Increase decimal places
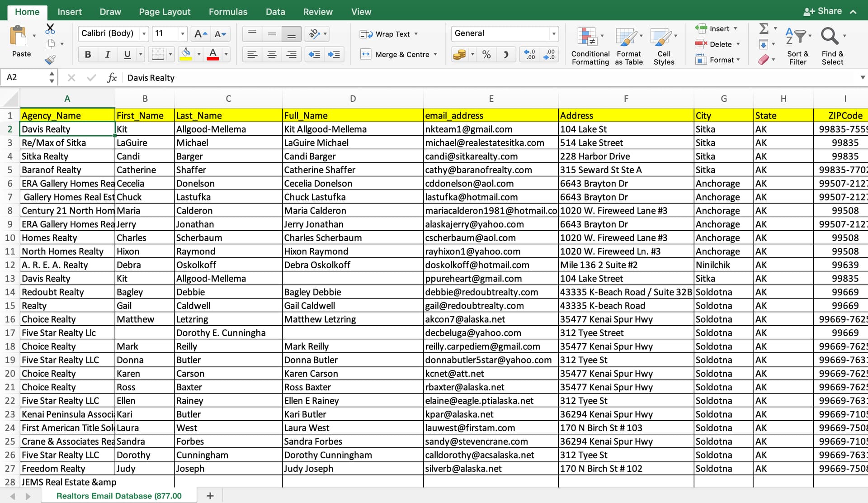 529,55
